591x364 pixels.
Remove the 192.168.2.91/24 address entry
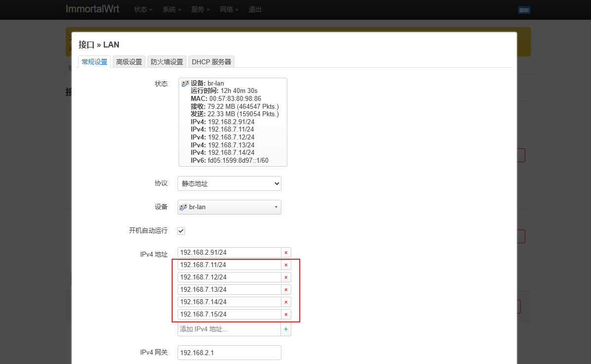tap(286, 253)
